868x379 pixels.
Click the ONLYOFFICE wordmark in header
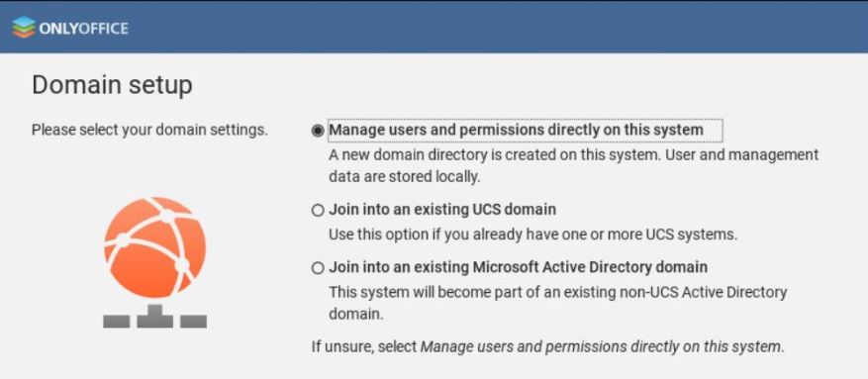pos(83,29)
